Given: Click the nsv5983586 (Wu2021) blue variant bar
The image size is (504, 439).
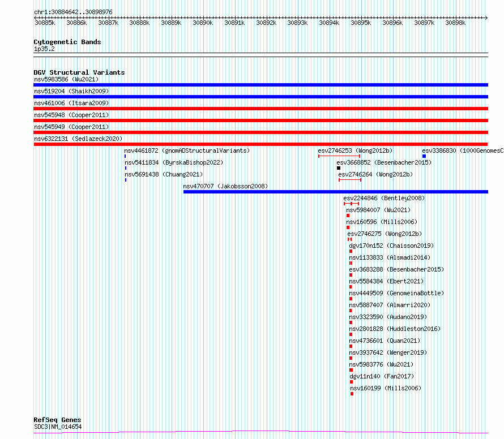Looking at the screenshot, I should (260, 85).
